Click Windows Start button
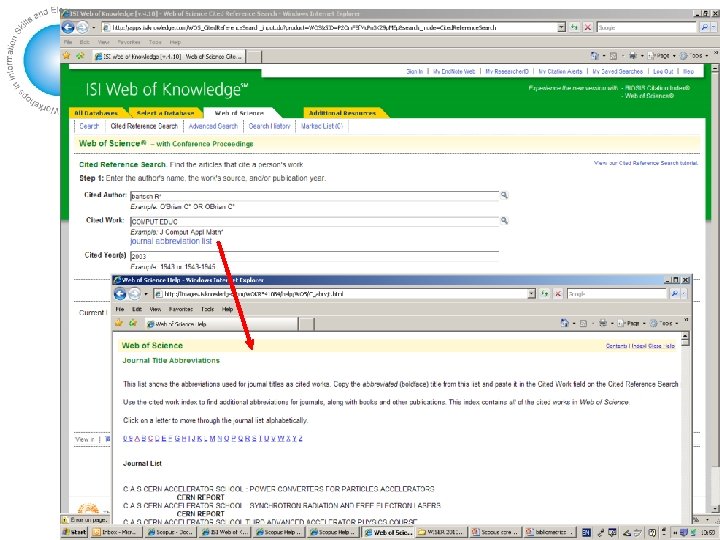Viewport: 720px width, 540px height. pyautogui.click(x=74, y=532)
